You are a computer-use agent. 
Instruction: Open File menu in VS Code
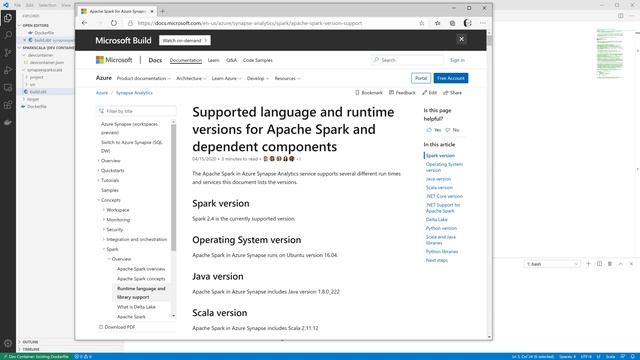coord(18,5)
